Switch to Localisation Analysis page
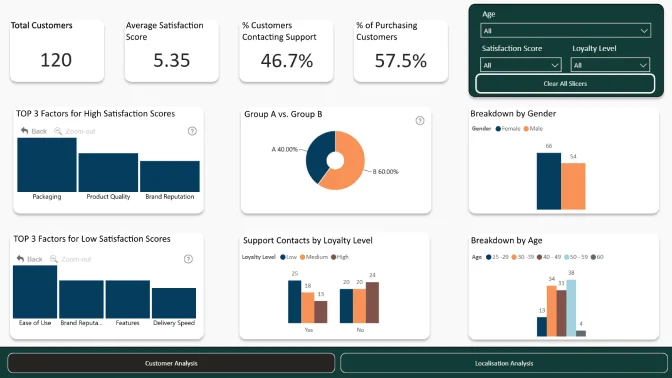The image size is (672, 378). [x=504, y=363]
